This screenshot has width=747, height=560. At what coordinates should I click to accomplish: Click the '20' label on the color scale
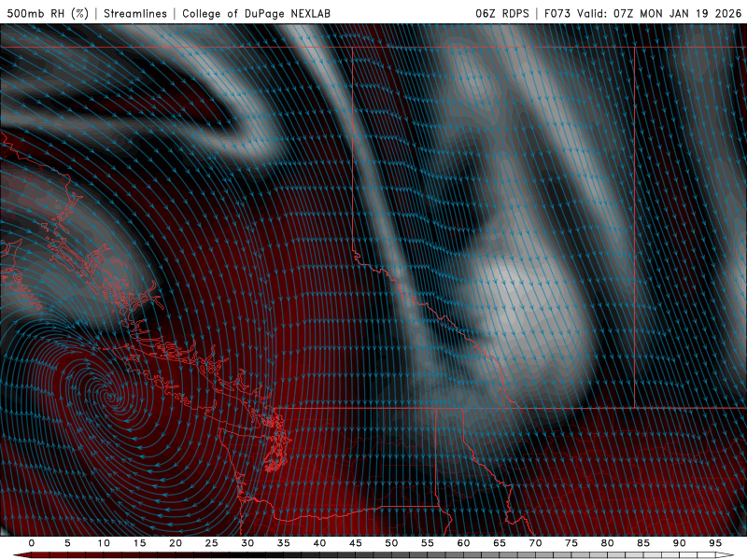tap(176, 543)
